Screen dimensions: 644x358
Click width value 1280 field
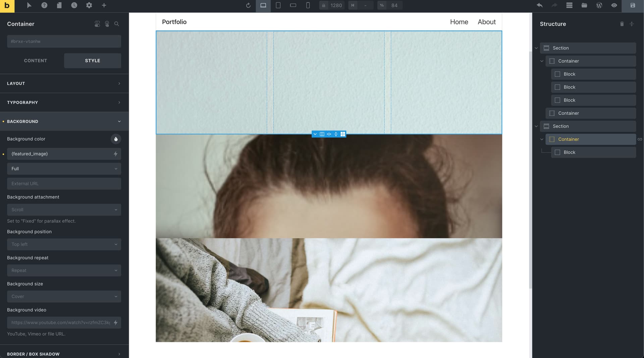point(336,5)
